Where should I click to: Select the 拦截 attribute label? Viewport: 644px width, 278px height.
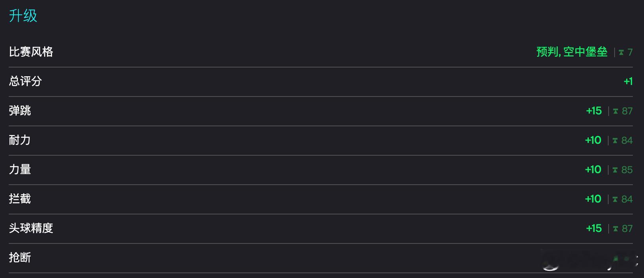(20, 199)
